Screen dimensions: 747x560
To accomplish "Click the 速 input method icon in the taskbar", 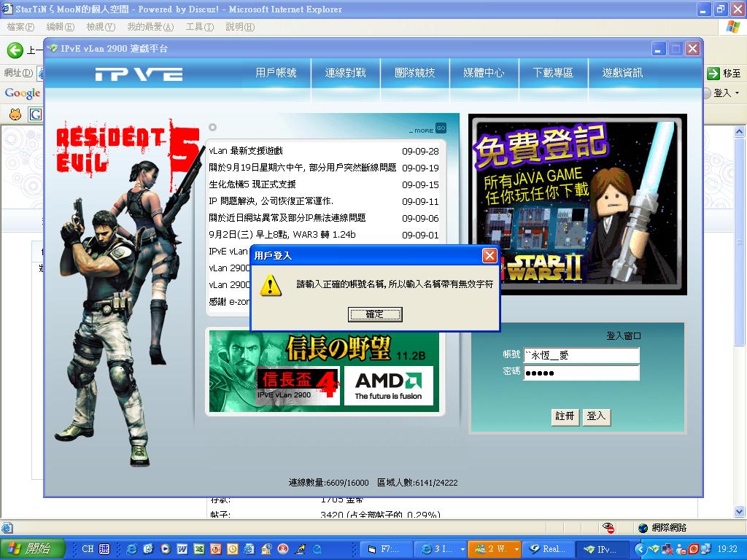I will (104, 548).
